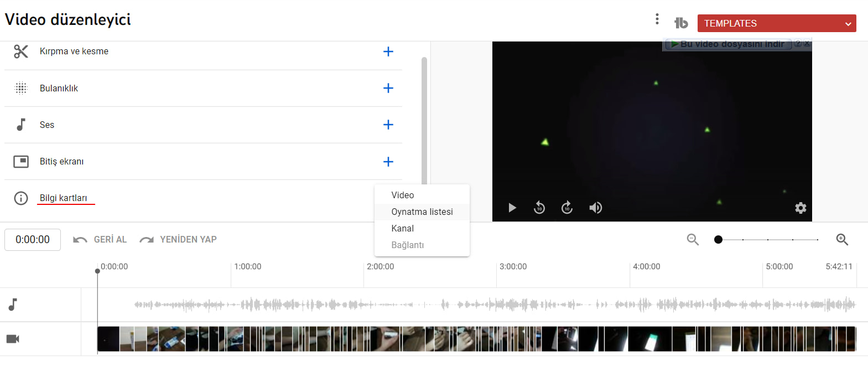The width and height of the screenshot is (868, 386).
Task: Expand Bulanıklık with its plus button
Action: click(388, 88)
